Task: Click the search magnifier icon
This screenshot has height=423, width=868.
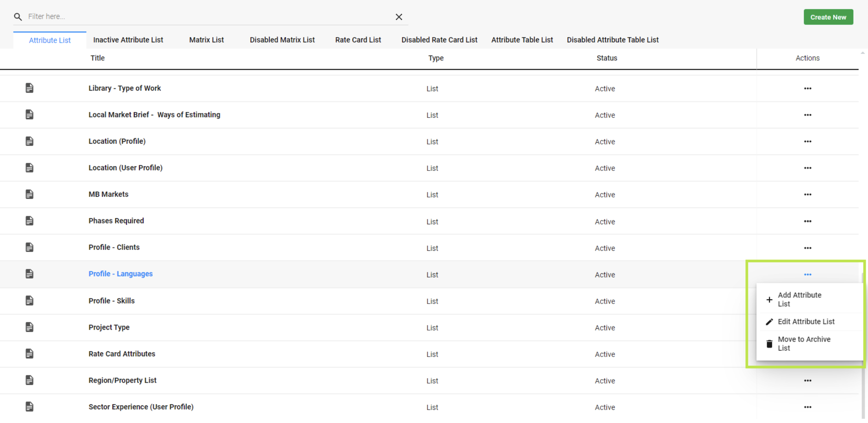Action: [x=18, y=17]
